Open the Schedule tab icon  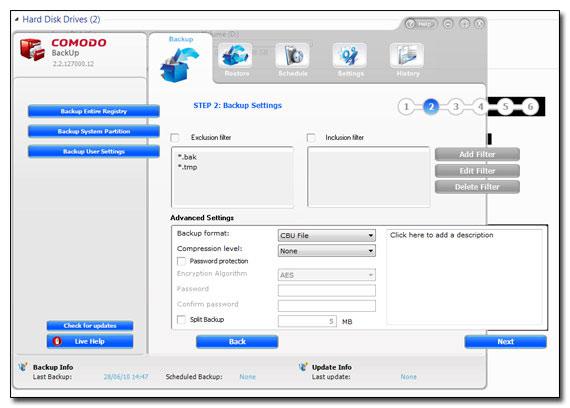coord(292,55)
